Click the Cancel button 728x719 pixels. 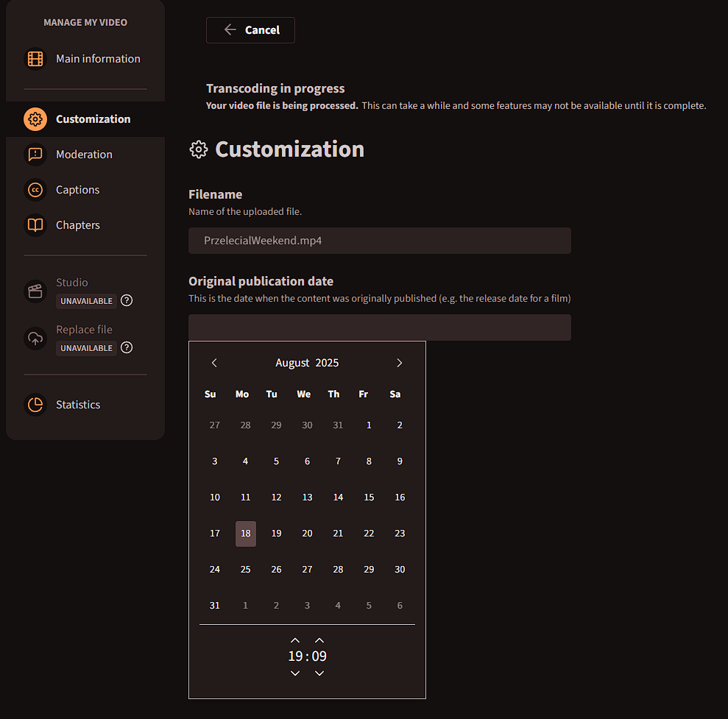250,30
